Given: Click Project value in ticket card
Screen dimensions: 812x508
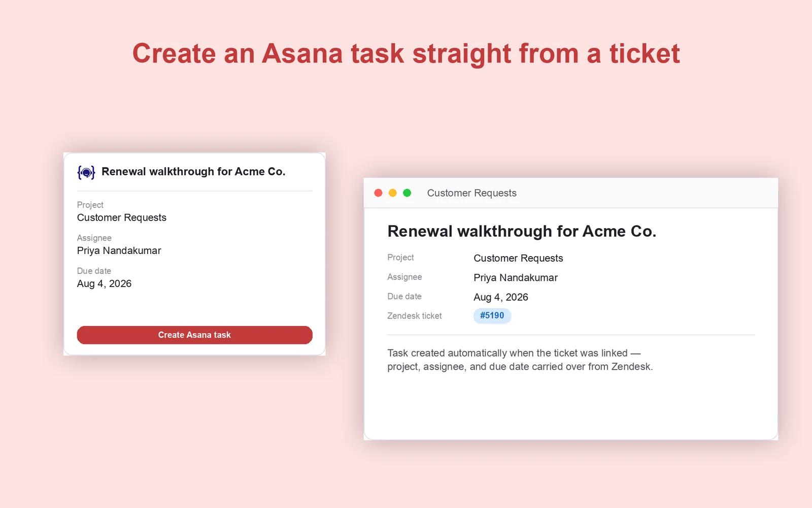Looking at the screenshot, I should coord(122,217).
